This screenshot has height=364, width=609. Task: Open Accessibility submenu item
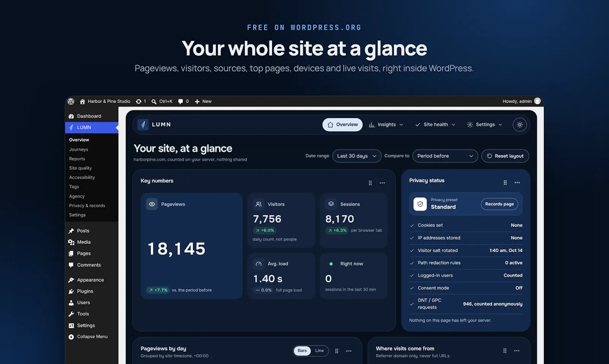pos(82,177)
